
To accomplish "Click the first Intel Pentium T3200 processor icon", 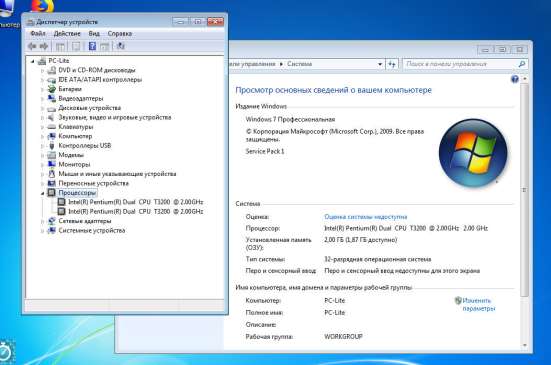I will (61, 202).
